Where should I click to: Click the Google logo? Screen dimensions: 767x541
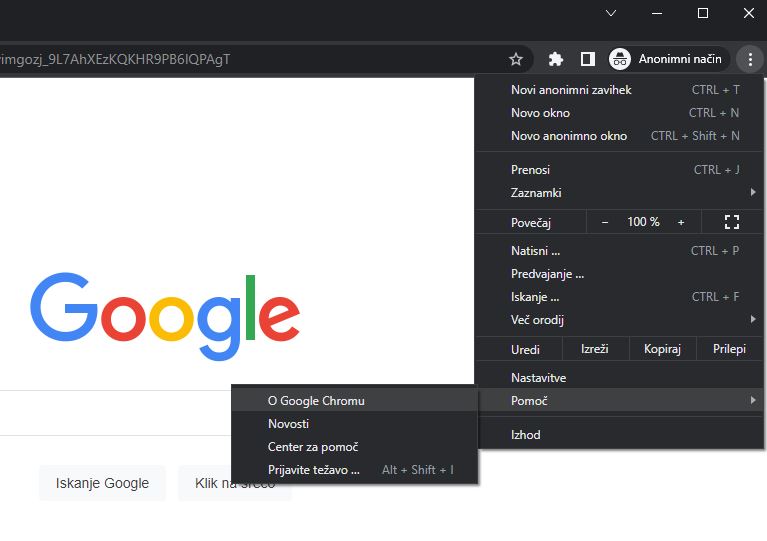point(165,316)
